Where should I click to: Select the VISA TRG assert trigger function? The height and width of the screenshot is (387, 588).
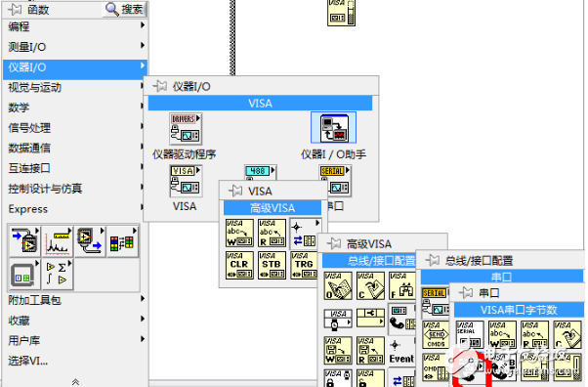[304, 266]
